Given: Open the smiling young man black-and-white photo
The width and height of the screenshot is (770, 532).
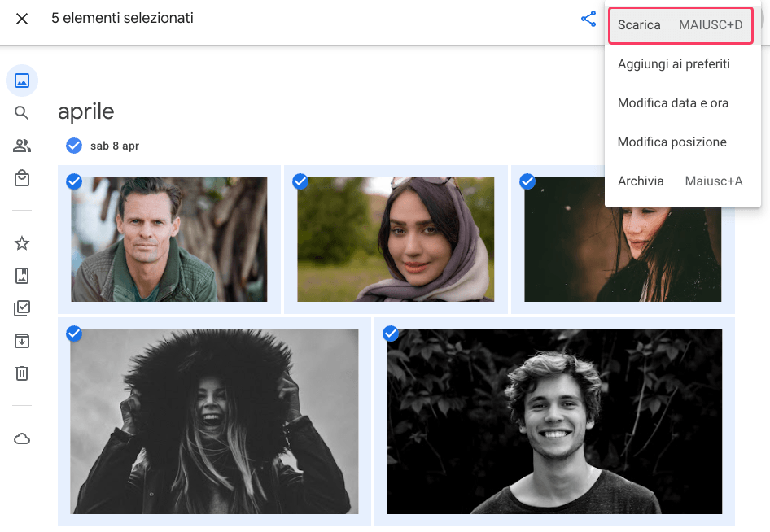Looking at the screenshot, I should point(553,421).
